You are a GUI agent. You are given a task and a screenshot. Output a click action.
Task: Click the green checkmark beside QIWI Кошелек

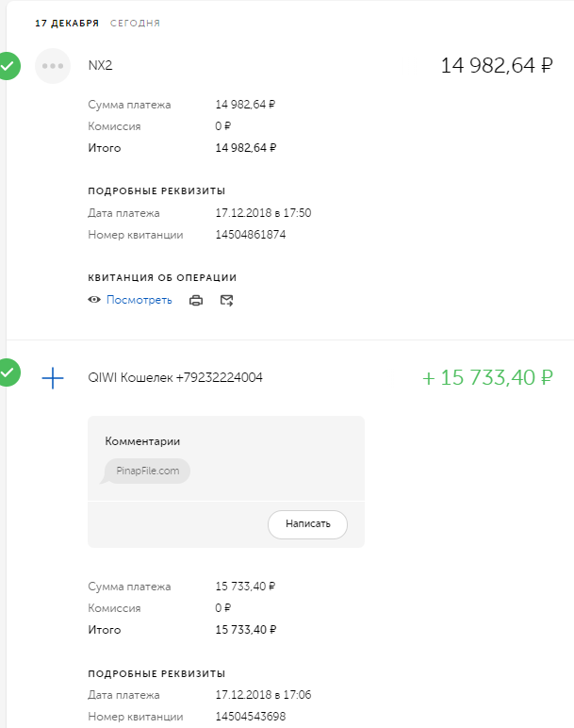pyautogui.click(x=8, y=372)
